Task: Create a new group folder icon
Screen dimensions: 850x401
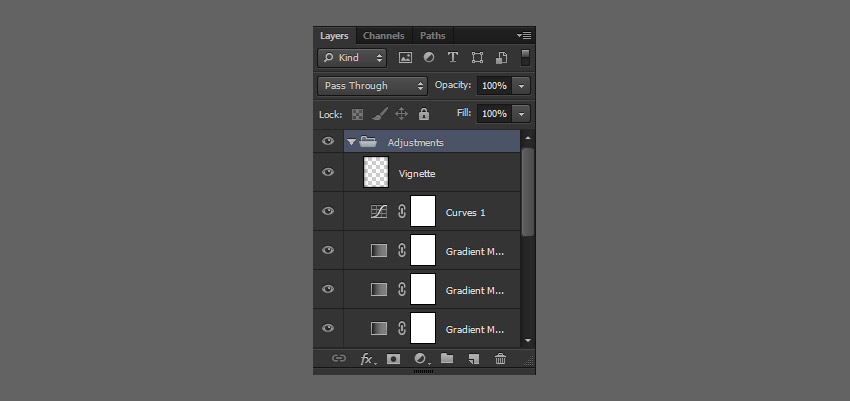Action: 447,358
